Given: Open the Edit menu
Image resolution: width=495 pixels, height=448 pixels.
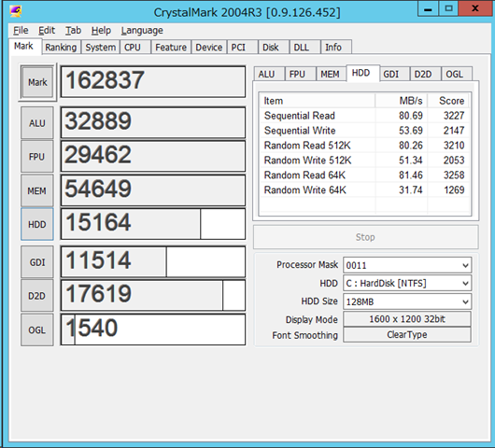Looking at the screenshot, I should (x=47, y=30).
